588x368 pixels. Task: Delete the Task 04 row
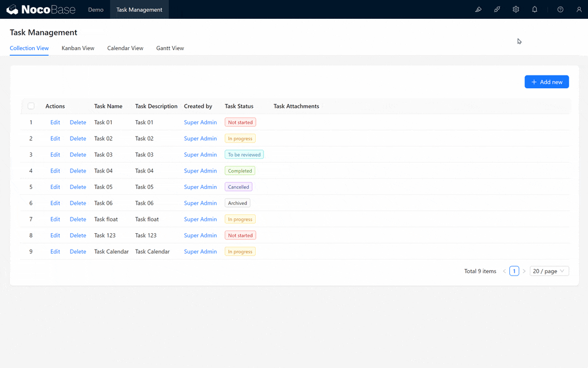tap(78, 171)
